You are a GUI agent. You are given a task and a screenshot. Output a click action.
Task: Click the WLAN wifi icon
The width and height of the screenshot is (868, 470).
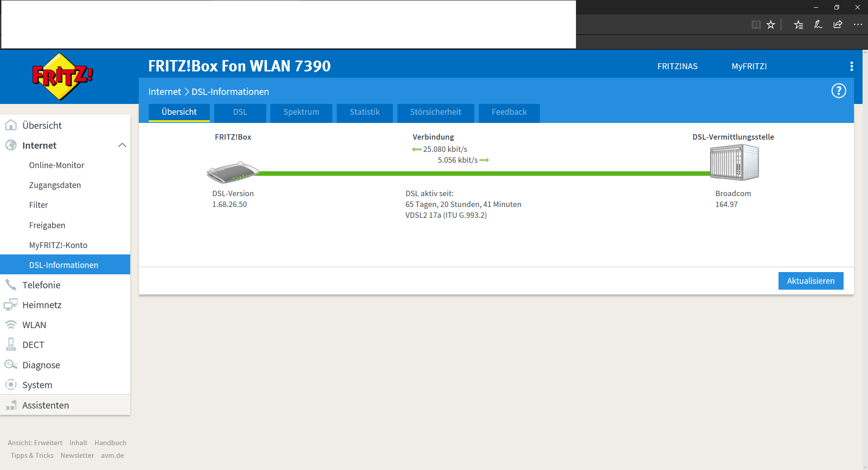click(x=11, y=324)
